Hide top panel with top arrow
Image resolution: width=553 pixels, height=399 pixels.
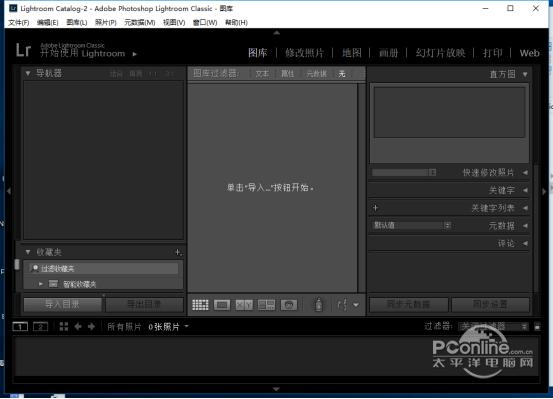tap(276, 33)
